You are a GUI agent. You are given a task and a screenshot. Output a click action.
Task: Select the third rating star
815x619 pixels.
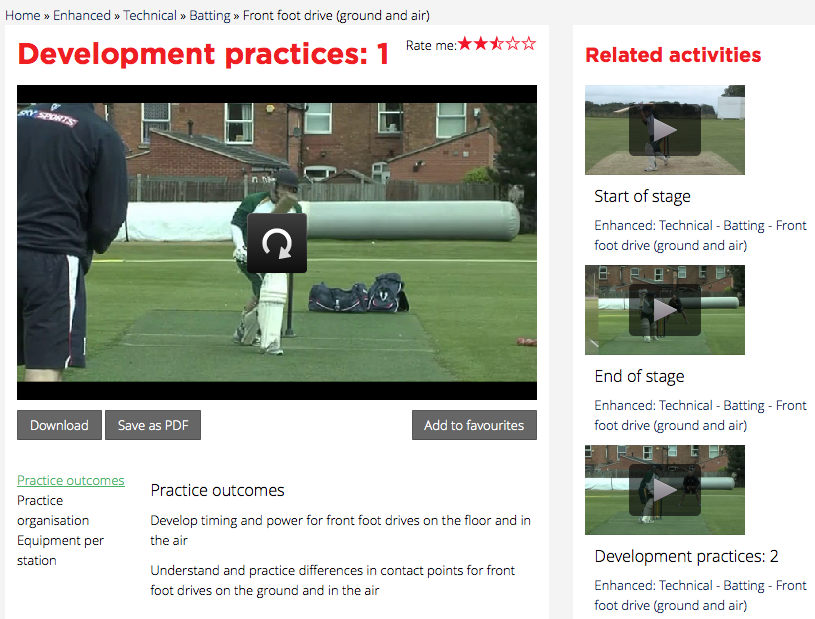497,44
